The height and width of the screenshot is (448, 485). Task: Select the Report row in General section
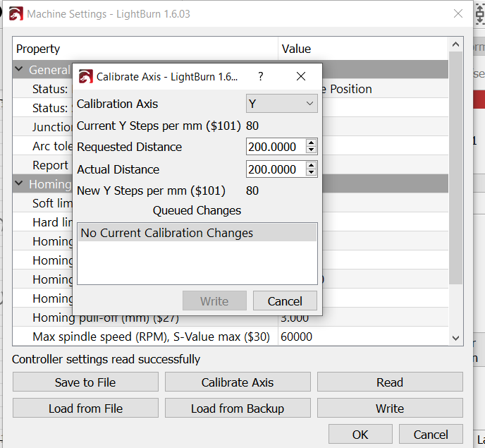231,164
